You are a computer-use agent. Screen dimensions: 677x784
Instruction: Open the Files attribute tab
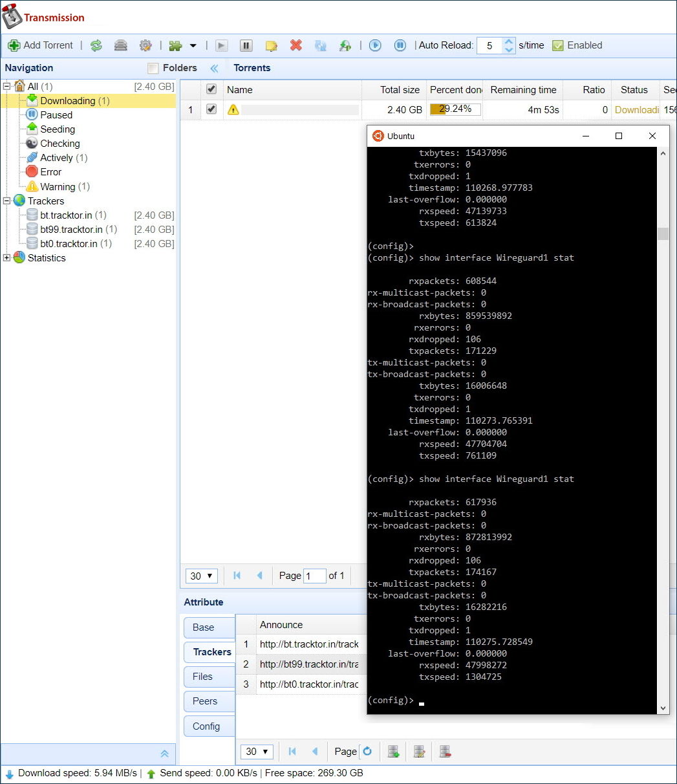[x=202, y=677]
